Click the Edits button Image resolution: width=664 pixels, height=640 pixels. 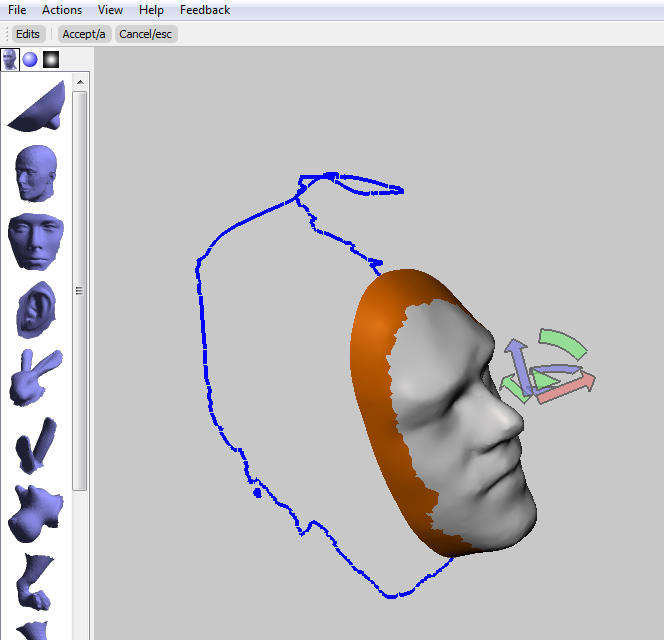[x=28, y=34]
